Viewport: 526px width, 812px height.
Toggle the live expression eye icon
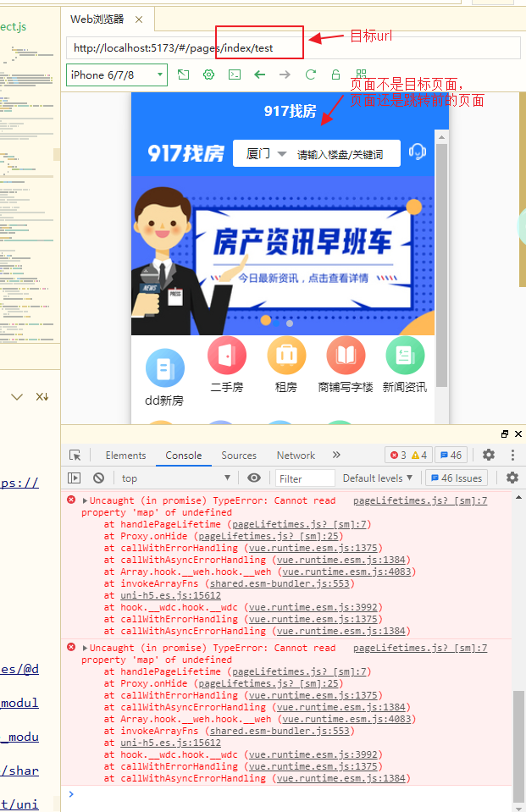click(x=254, y=478)
